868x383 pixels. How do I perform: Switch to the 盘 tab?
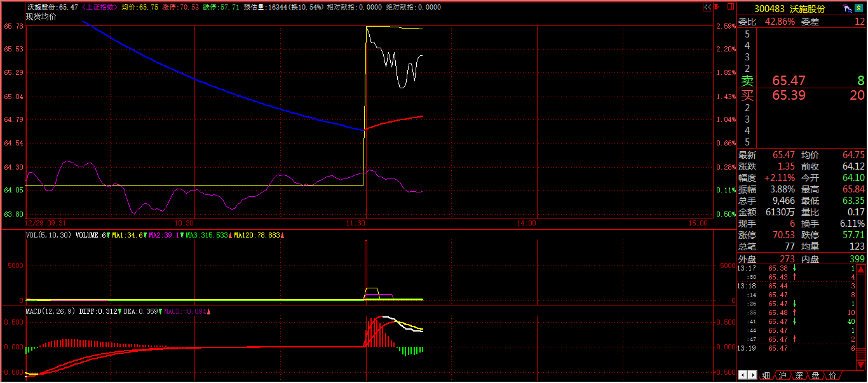(816, 376)
